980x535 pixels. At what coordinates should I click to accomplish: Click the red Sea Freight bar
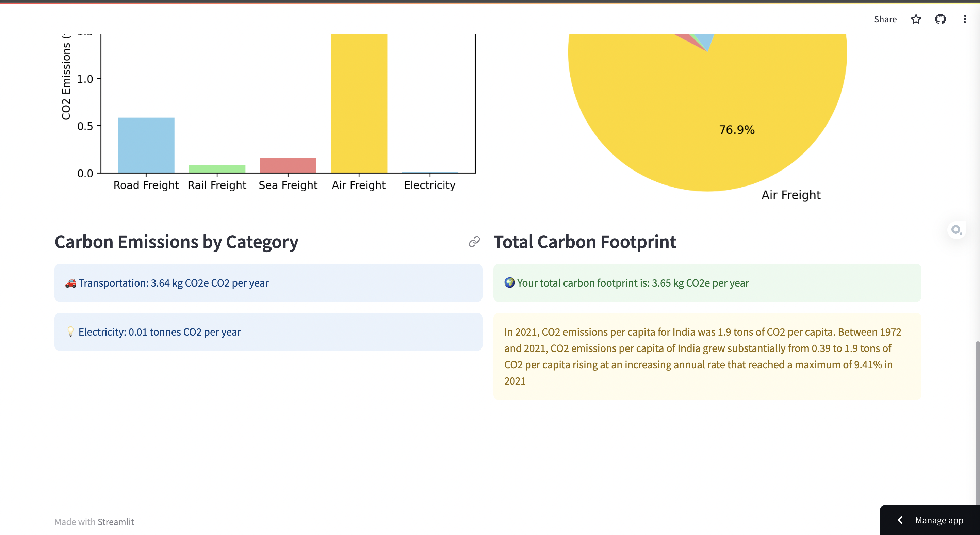[288, 165]
